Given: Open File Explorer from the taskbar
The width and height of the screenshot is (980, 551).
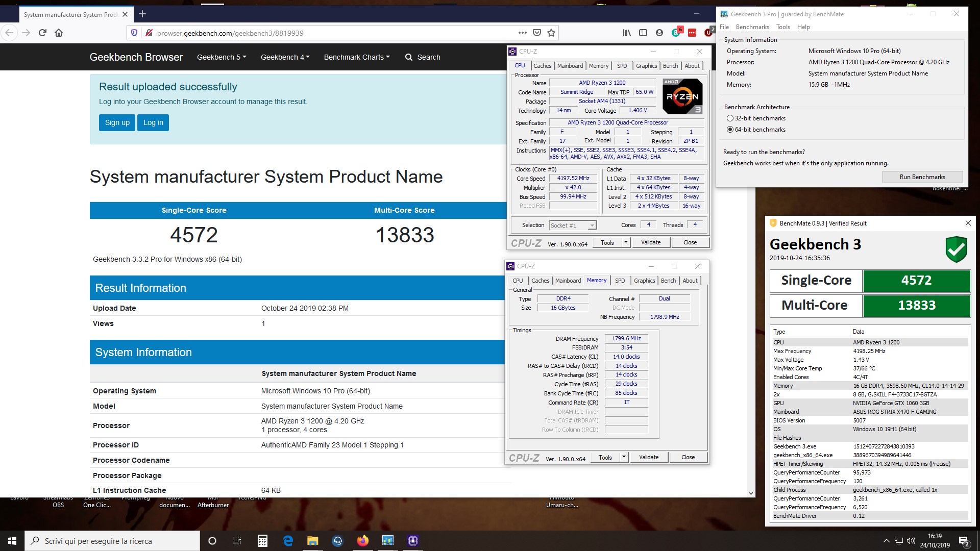Looking at the screenshot, I should click(x=313, y=541).
